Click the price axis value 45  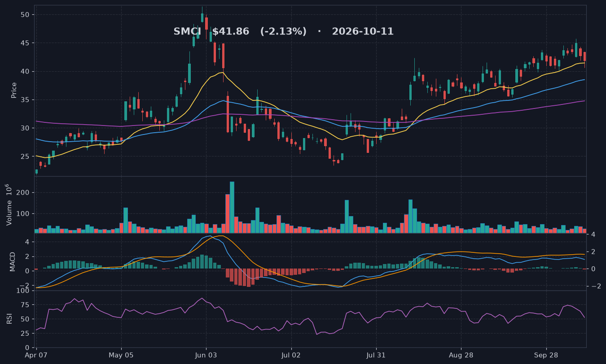[25, 43]
